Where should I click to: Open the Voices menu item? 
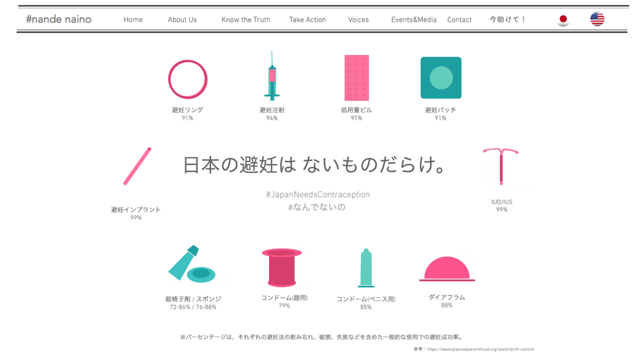(358, 20)
